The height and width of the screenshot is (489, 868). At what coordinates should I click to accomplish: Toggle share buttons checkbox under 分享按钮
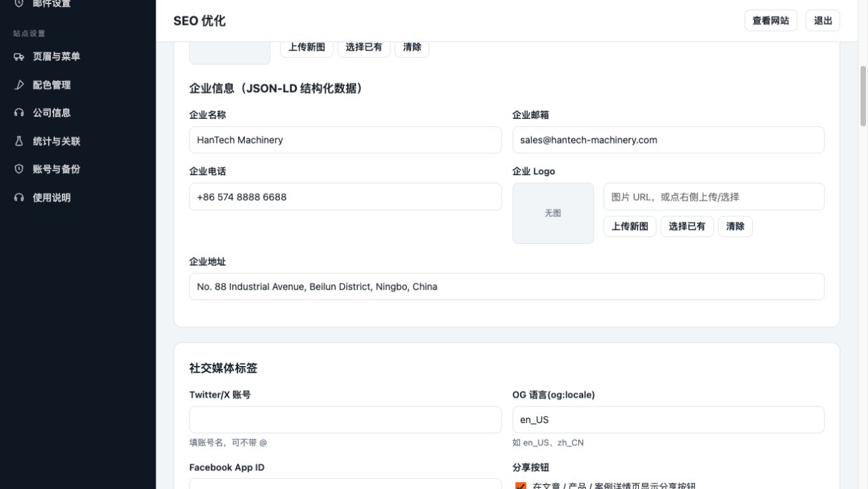pos(520,486)
